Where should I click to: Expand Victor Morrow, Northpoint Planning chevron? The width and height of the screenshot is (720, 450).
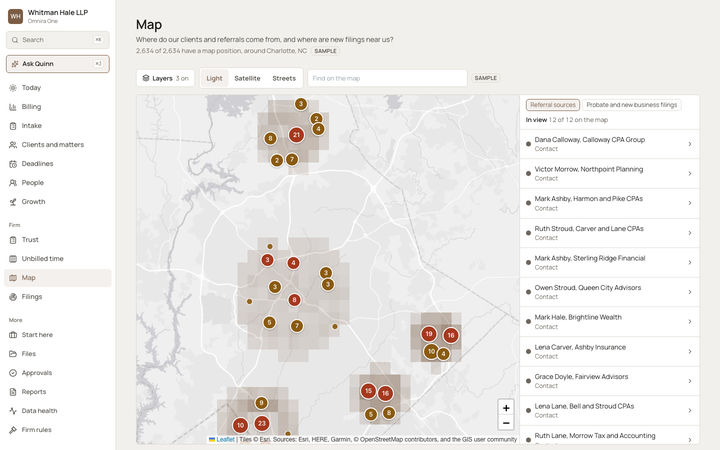click(690, 174)
